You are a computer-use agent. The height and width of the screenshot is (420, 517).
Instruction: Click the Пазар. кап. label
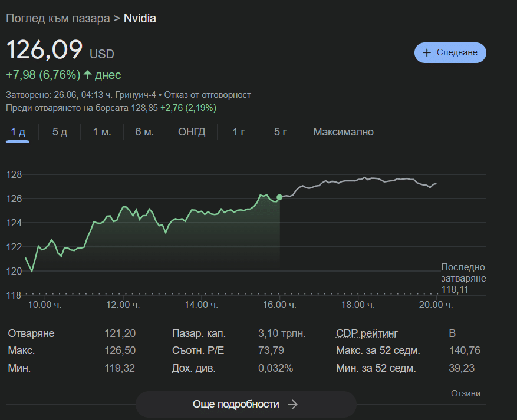click(199, 333)
